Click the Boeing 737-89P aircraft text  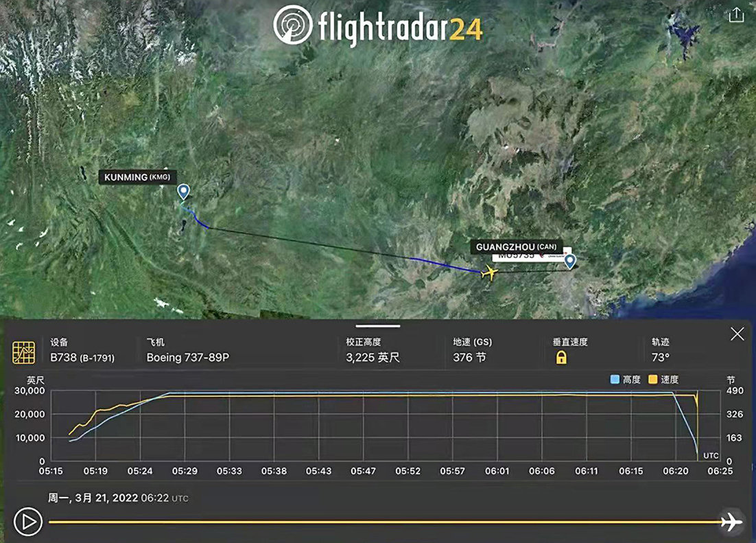click(188, 357)
